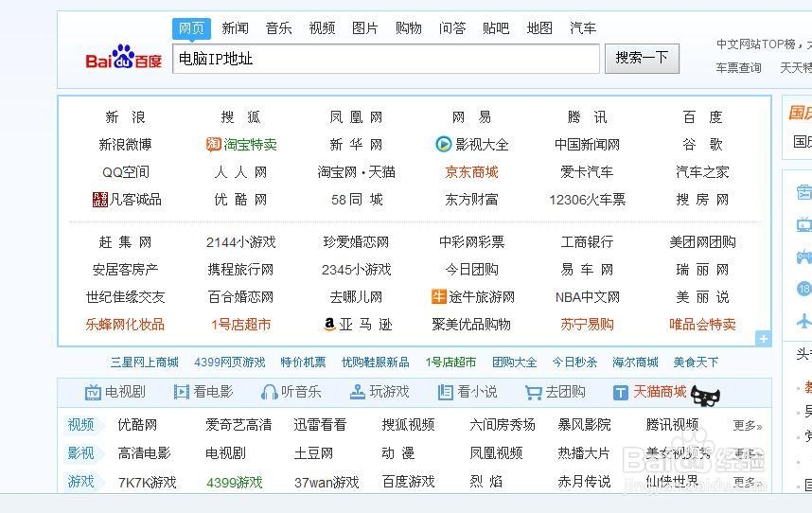Open the 聚美优品购物 link

(x=471, y=324)
